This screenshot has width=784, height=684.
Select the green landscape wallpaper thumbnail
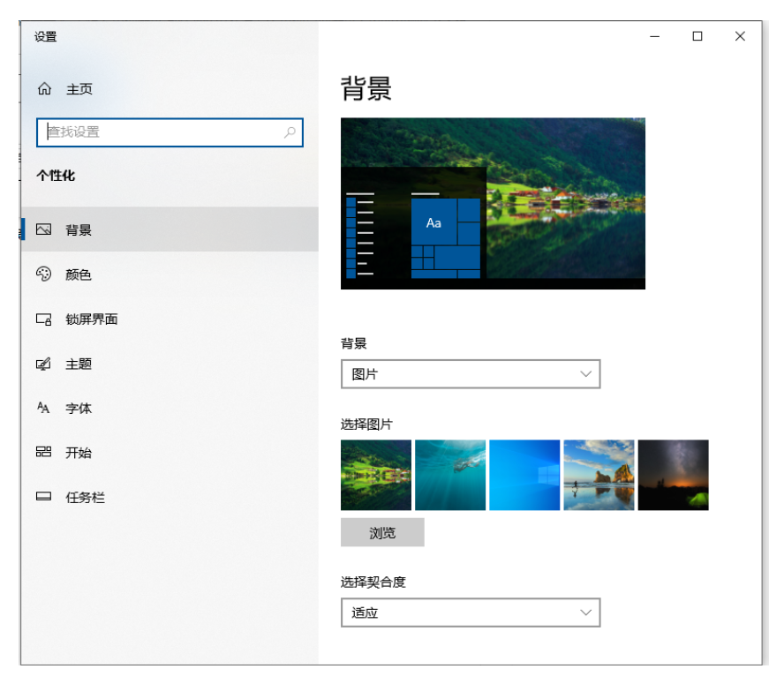click(376, 475)
